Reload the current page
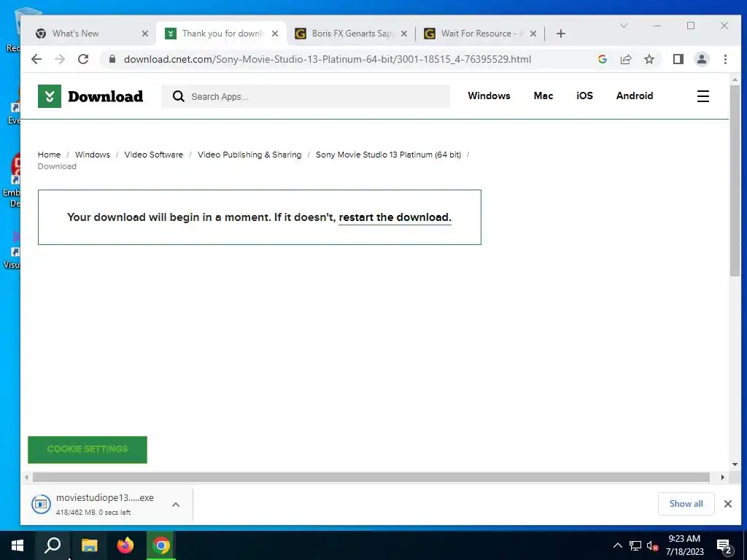 [x=83, y=59]
